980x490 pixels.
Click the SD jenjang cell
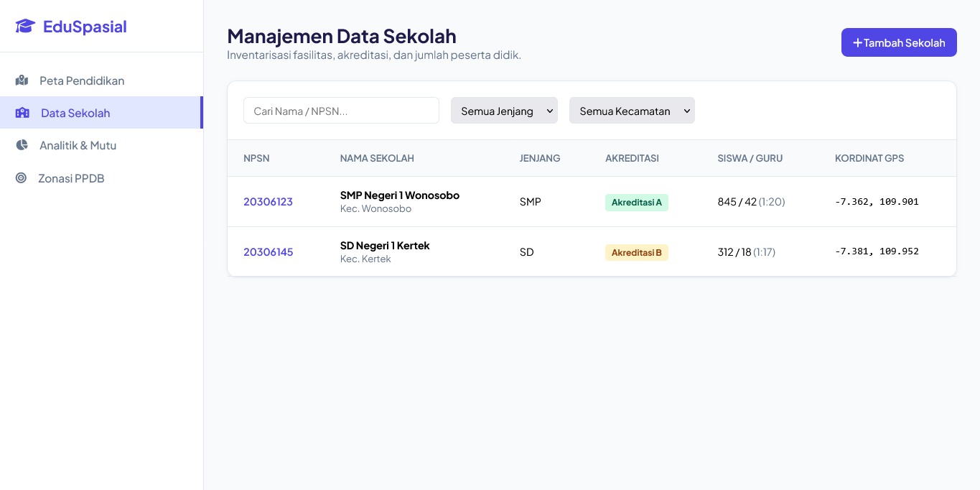pos(527,252)
